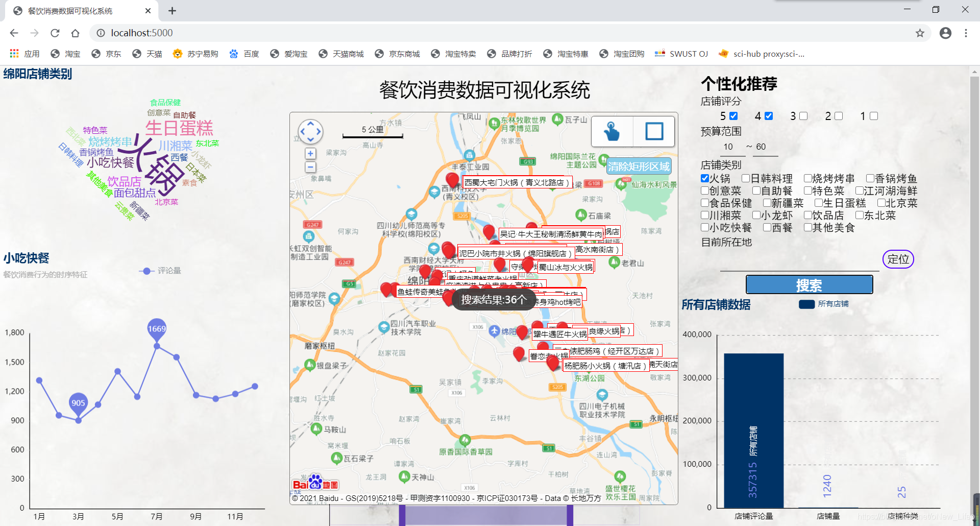980x526 pixels.
Task: Go to browser home page
Action: 75,33
